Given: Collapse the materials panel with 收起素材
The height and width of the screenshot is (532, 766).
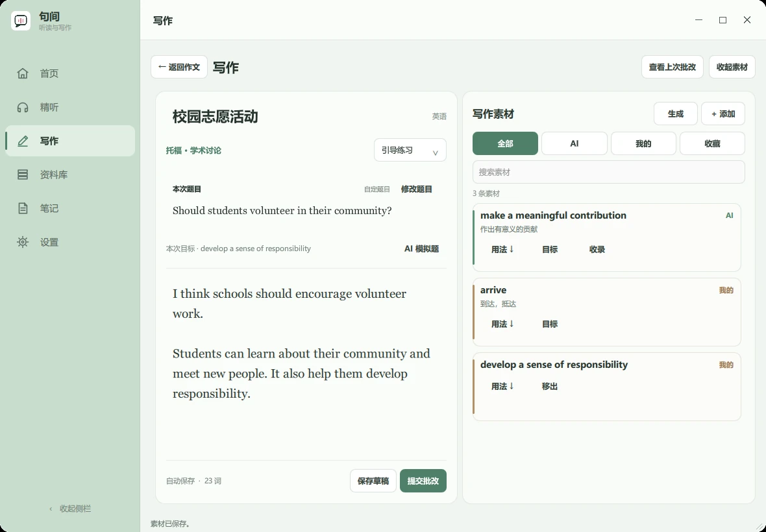Looking at the screenshot, I should coord(732,67).
